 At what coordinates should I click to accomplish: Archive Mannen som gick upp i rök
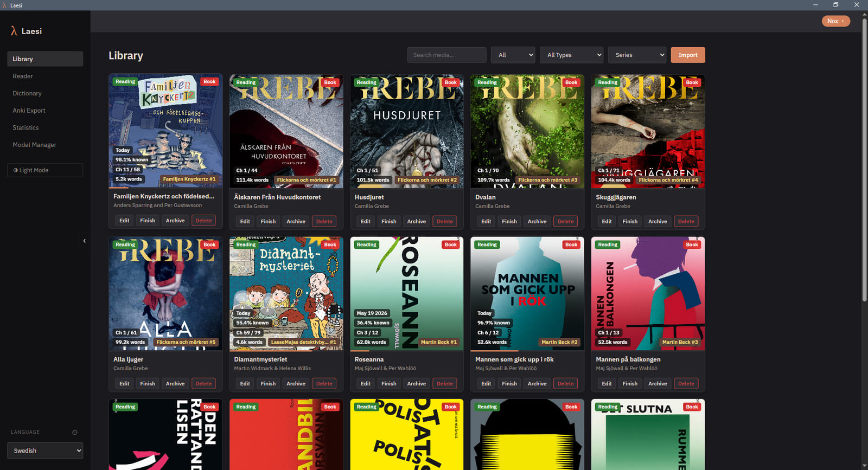(537, 383)
